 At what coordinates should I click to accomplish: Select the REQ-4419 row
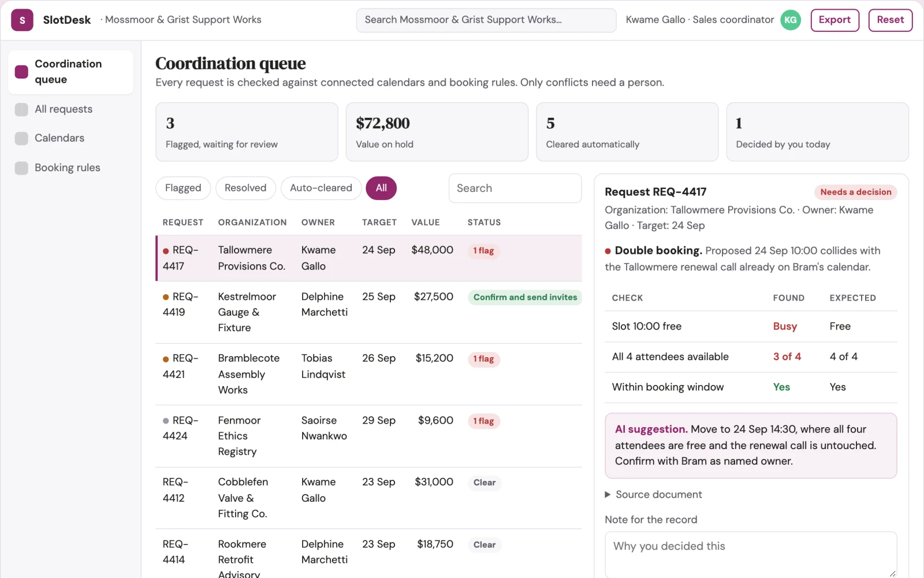click(x=368, y=312)
